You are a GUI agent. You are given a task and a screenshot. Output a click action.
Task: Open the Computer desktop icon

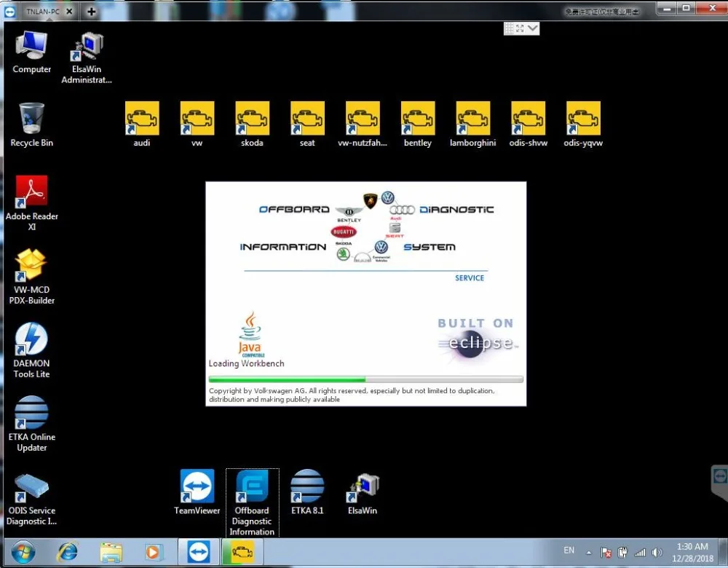click(31, 52)
